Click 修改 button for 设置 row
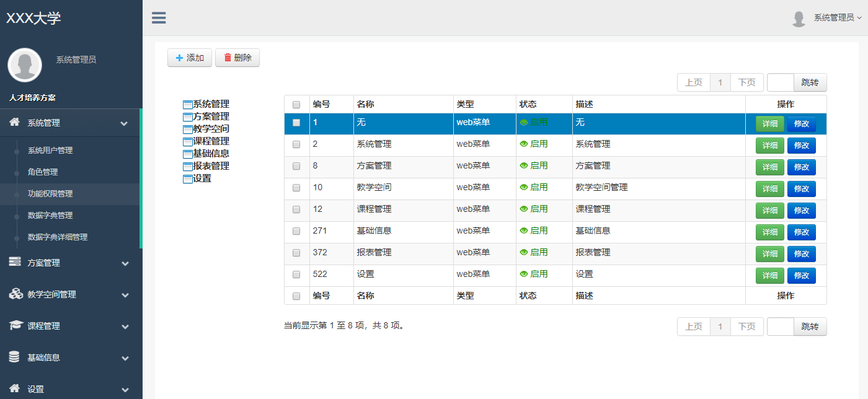Viewport: 868px width, 399px height. coord(802,276)
